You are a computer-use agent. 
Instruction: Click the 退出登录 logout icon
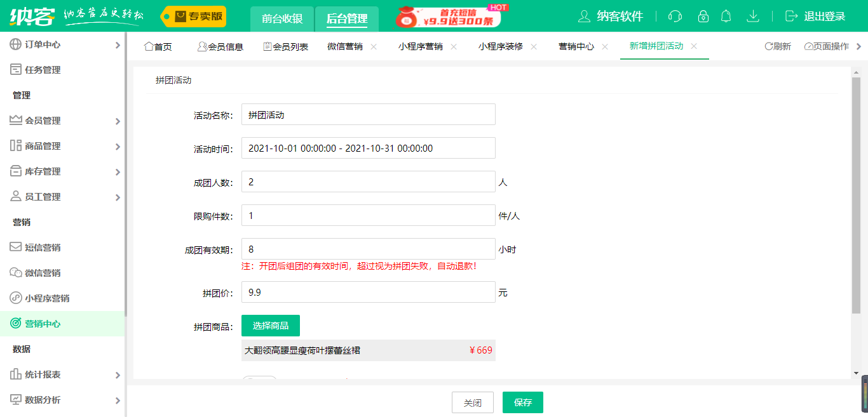[791, 17]
